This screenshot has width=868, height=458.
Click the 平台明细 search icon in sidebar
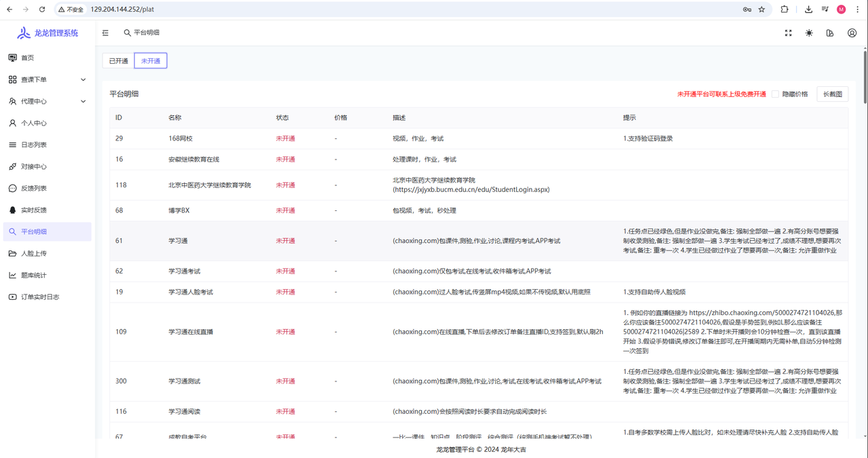coord(12,231)
